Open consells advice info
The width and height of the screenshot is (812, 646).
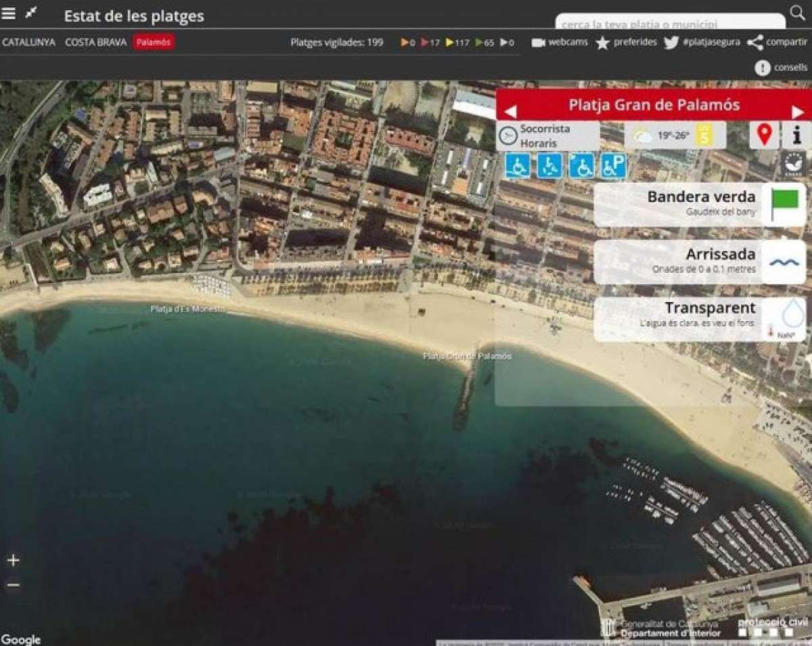coord(781,68)
